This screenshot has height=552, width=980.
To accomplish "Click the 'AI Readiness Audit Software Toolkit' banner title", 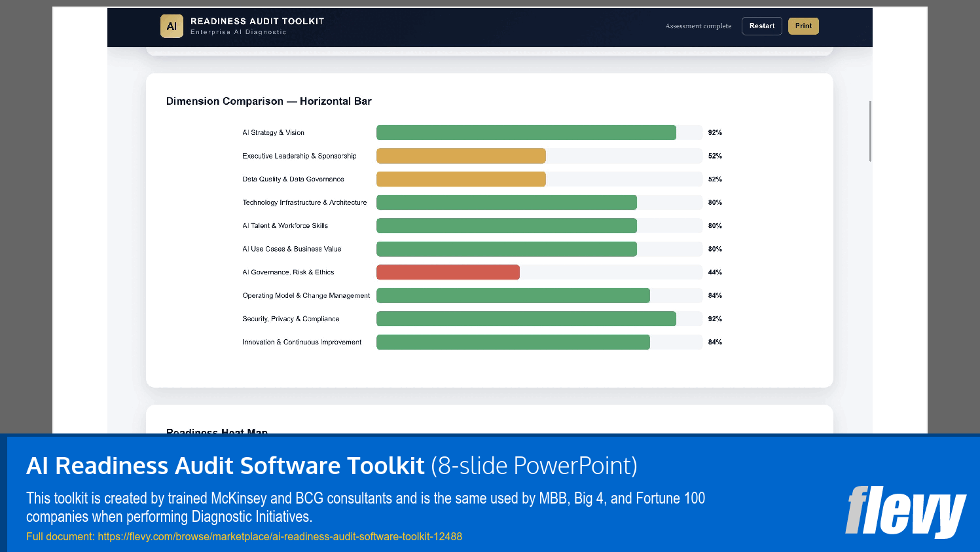I will click(x=225, y=466).
